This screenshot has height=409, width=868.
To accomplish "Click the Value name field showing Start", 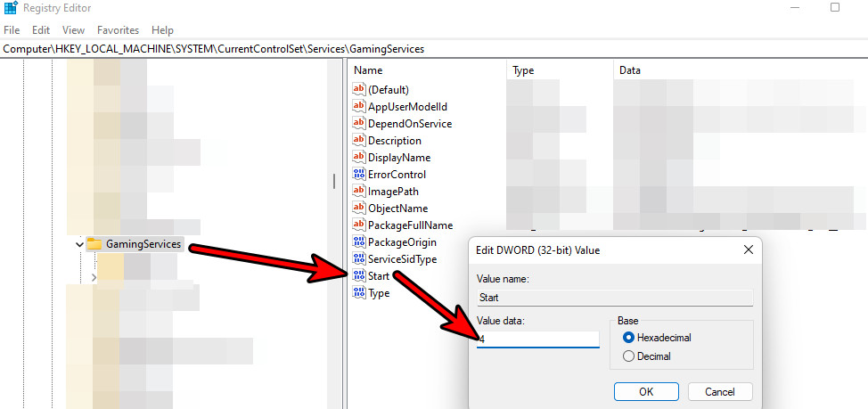I will tap(615, 298).
